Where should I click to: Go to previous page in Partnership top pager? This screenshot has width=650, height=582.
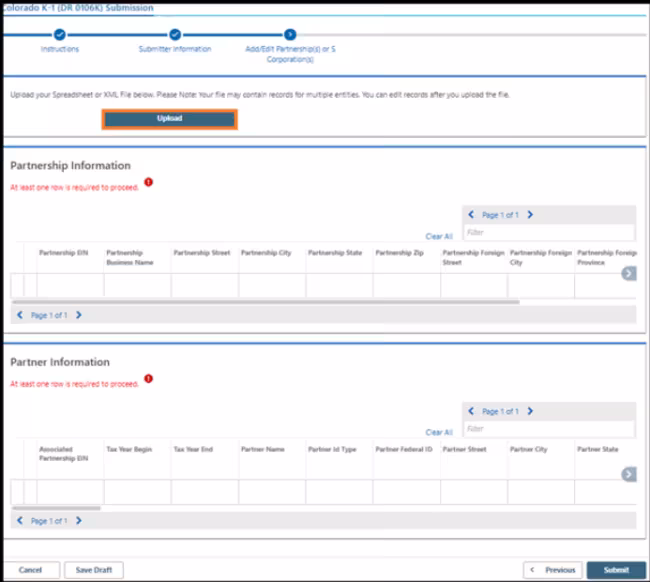point(471,215)
